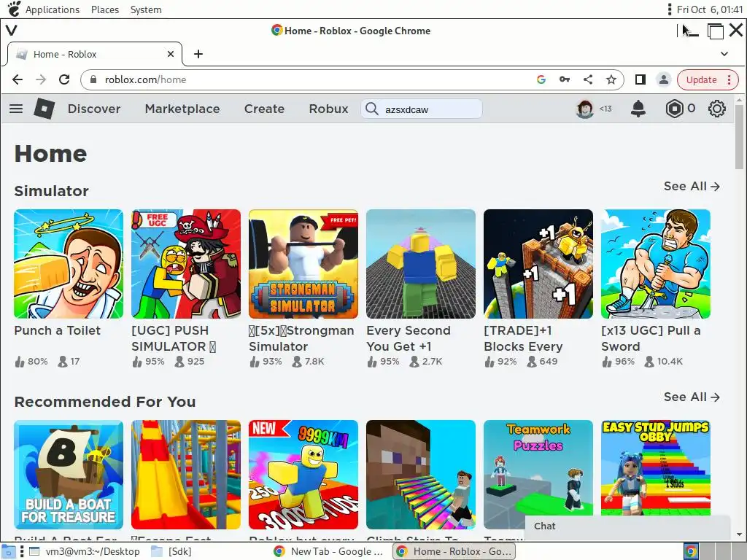
Task: Open the window menu V icon
Action: 12,31
